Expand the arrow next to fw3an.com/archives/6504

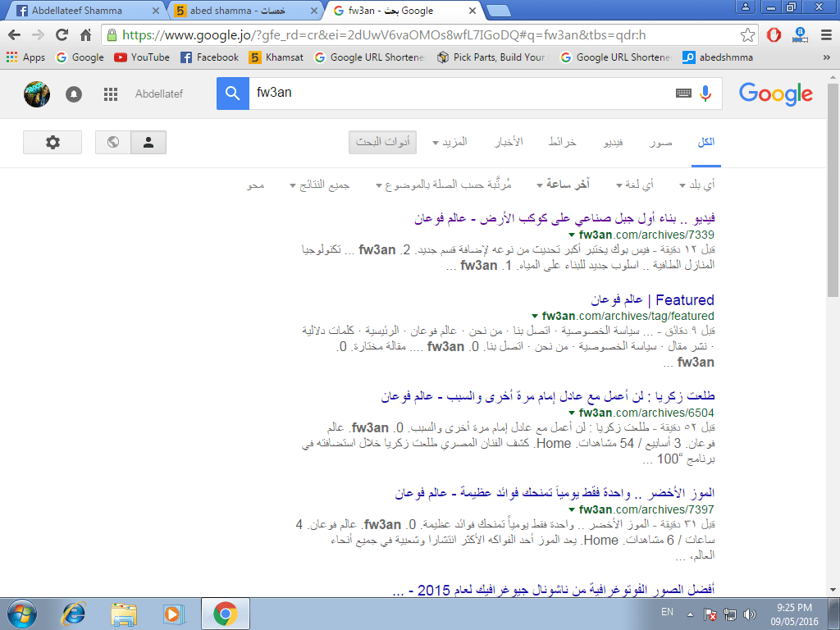[572, 413]
